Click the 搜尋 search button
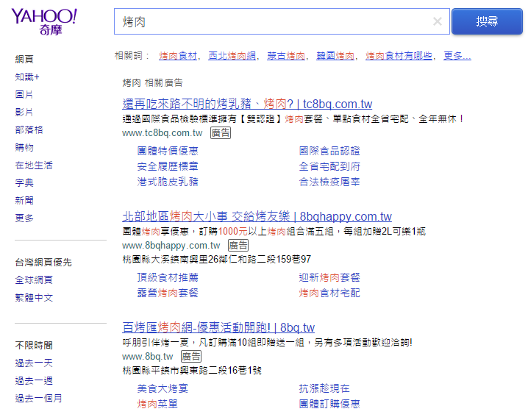The image size is (528, 420). pyautogui.click(x=487, y=21)
